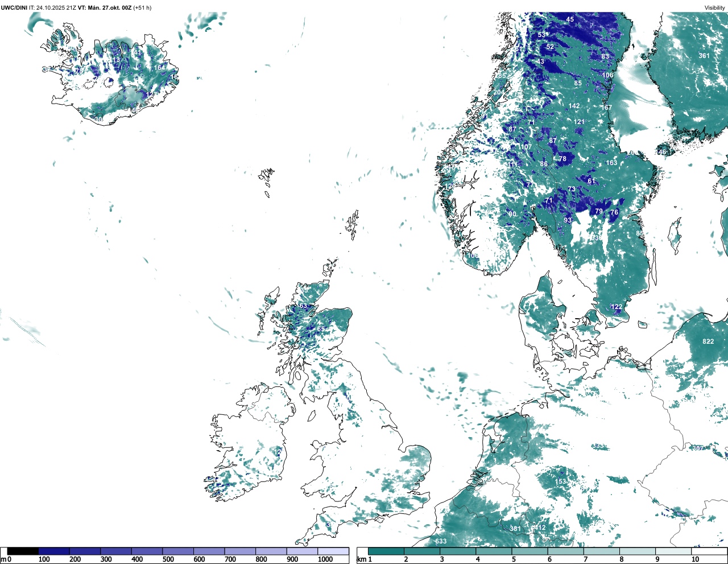Click the '73' value over Sweden

572,190
